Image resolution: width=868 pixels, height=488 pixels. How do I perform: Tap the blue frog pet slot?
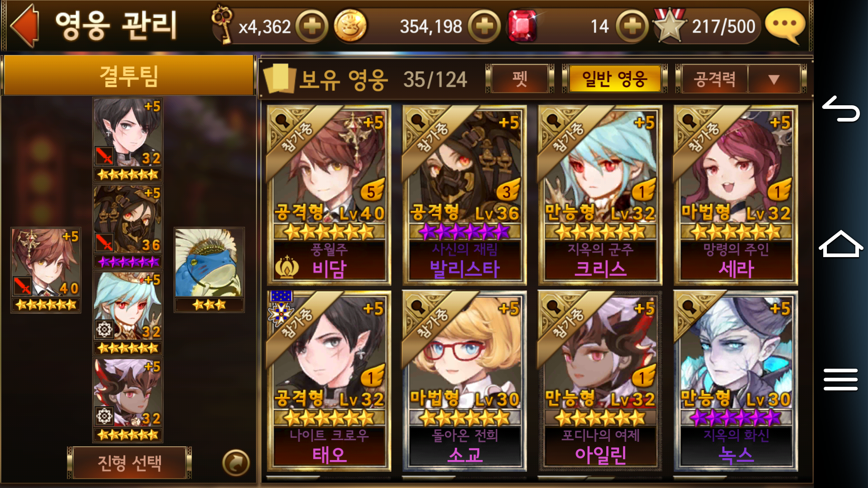pos(209,270)
